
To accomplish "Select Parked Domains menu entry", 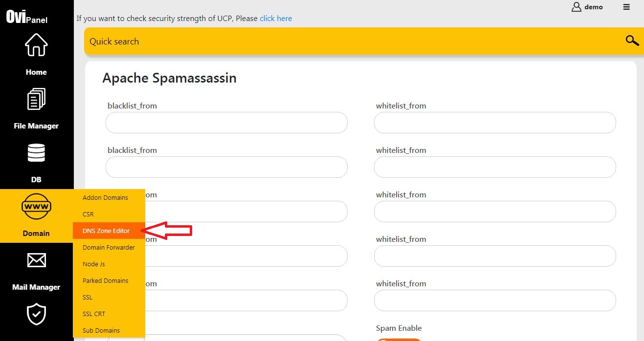I will tap(105, 280).
